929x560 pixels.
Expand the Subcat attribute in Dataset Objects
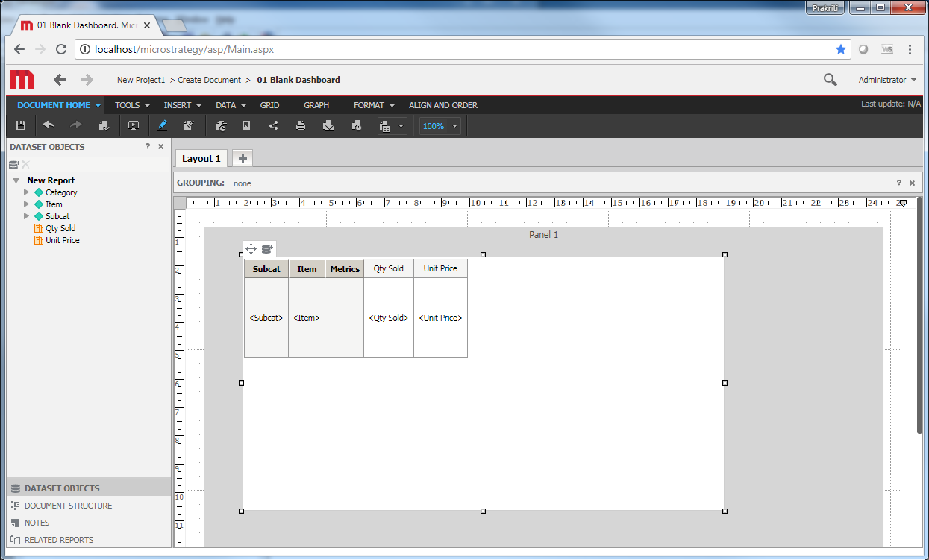pos(25,215)
